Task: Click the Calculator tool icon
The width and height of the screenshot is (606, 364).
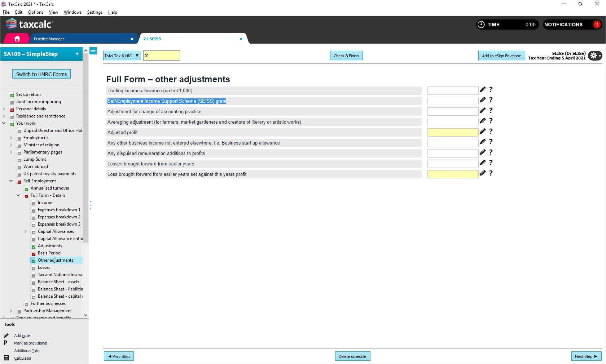Action: coord(6,358)
